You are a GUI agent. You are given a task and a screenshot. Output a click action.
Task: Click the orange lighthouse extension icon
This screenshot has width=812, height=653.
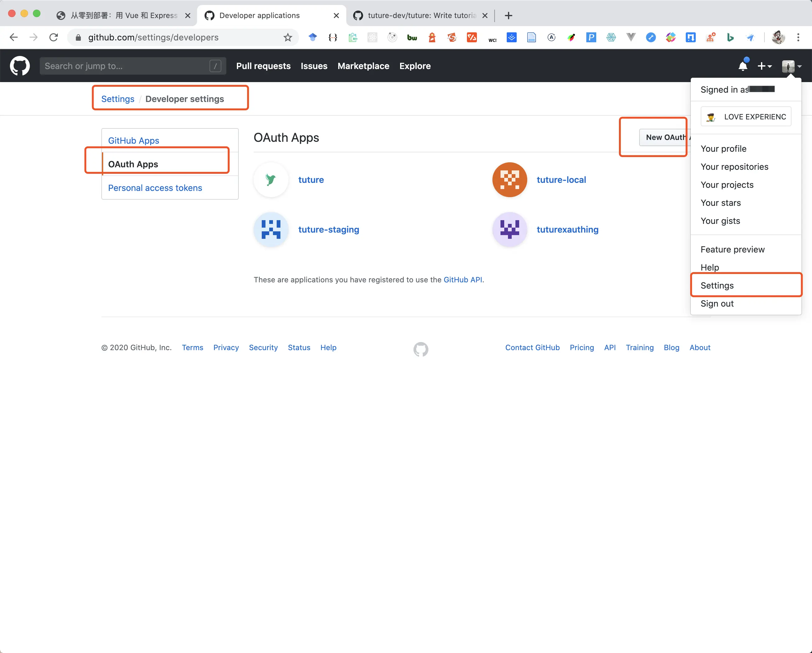tap(432, 37)
